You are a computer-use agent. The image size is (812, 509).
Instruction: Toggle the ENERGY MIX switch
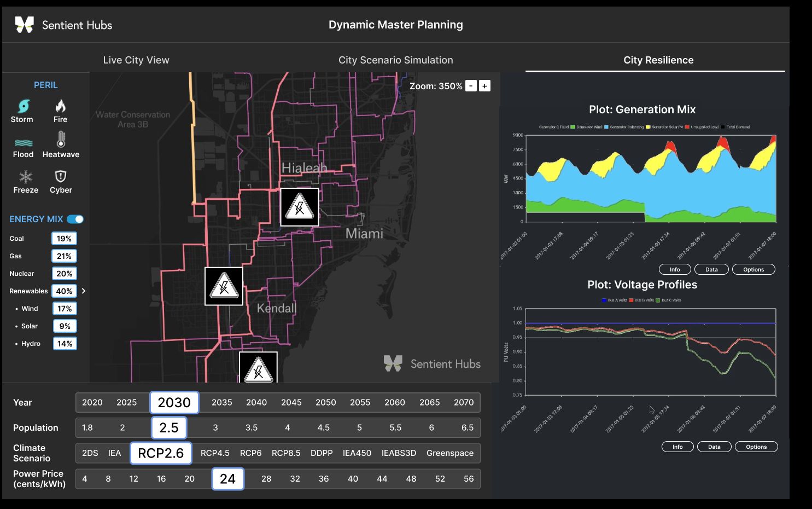point(75,219)
